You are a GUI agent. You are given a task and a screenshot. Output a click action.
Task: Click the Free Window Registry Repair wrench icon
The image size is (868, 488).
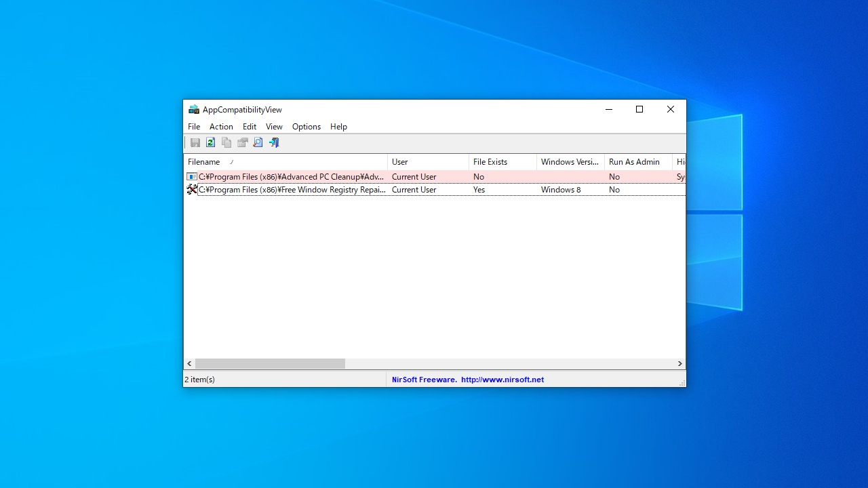192,190
